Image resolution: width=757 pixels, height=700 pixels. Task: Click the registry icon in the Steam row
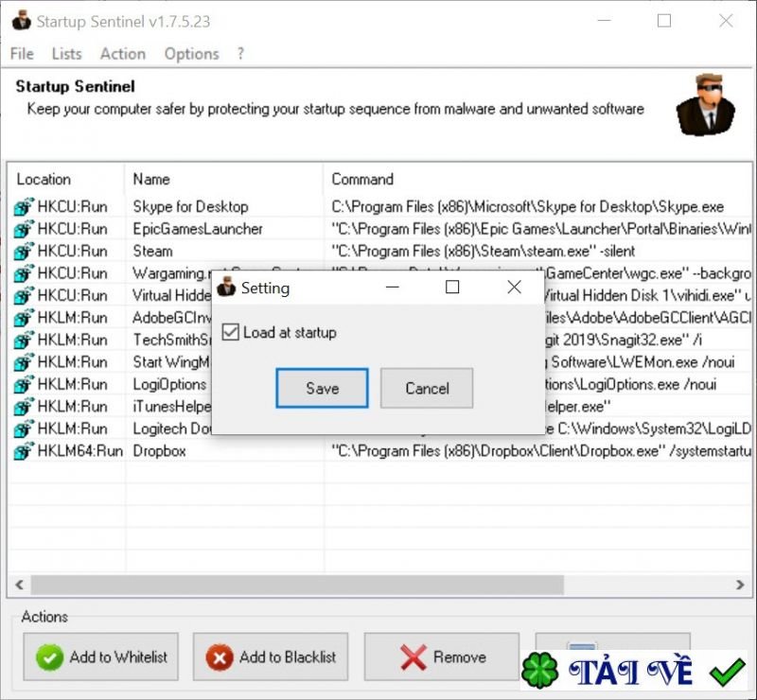tap(24, 251)
